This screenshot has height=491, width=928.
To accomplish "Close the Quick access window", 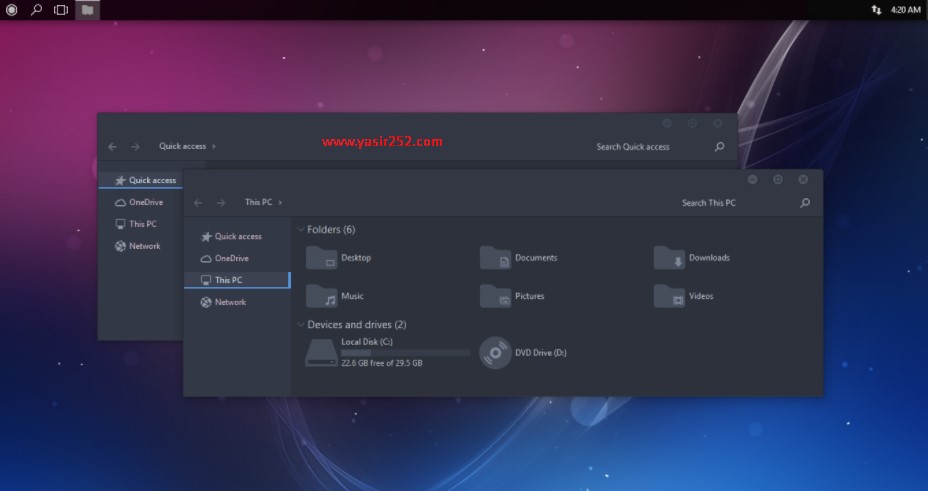I will (x=718, y=123).
